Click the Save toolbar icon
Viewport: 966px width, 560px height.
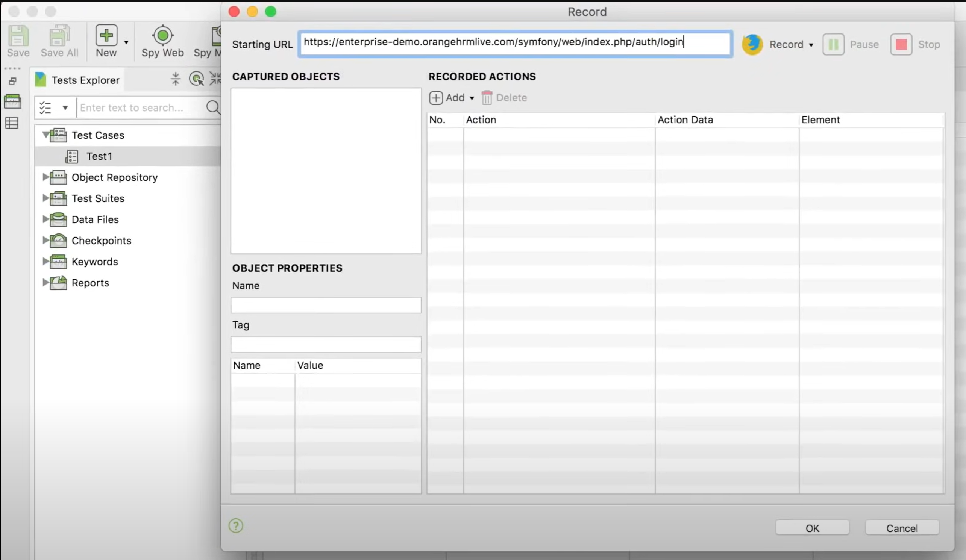18,36
